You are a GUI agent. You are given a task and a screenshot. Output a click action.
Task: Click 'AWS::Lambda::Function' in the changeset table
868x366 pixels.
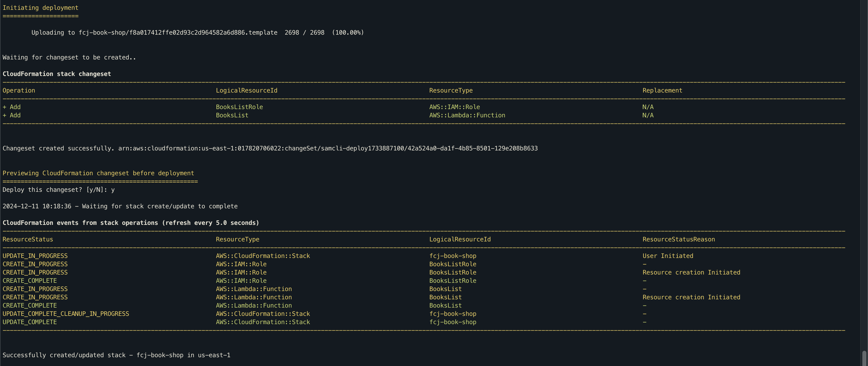(467, 116)
